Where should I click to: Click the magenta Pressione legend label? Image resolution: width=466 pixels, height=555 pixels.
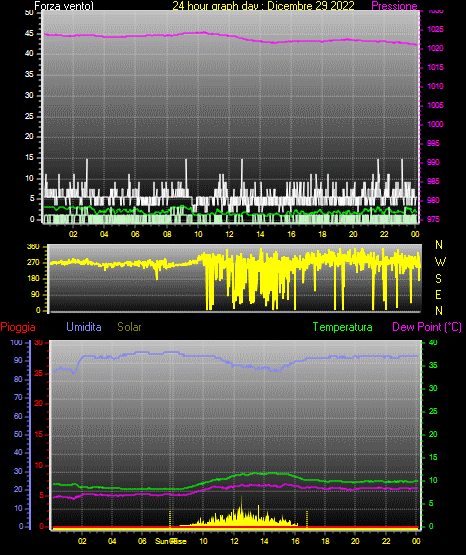394,6
